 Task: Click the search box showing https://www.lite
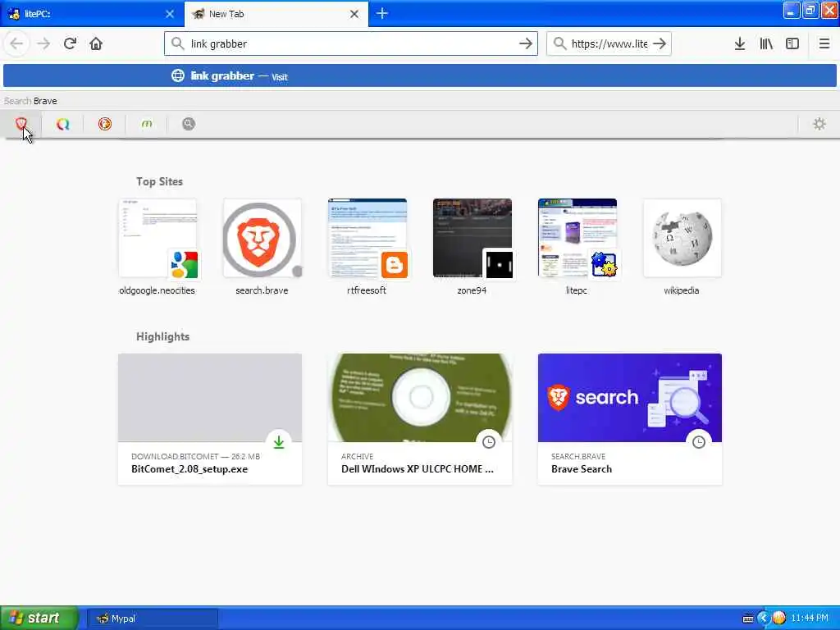pyautogui.click(x=609, y=44)
